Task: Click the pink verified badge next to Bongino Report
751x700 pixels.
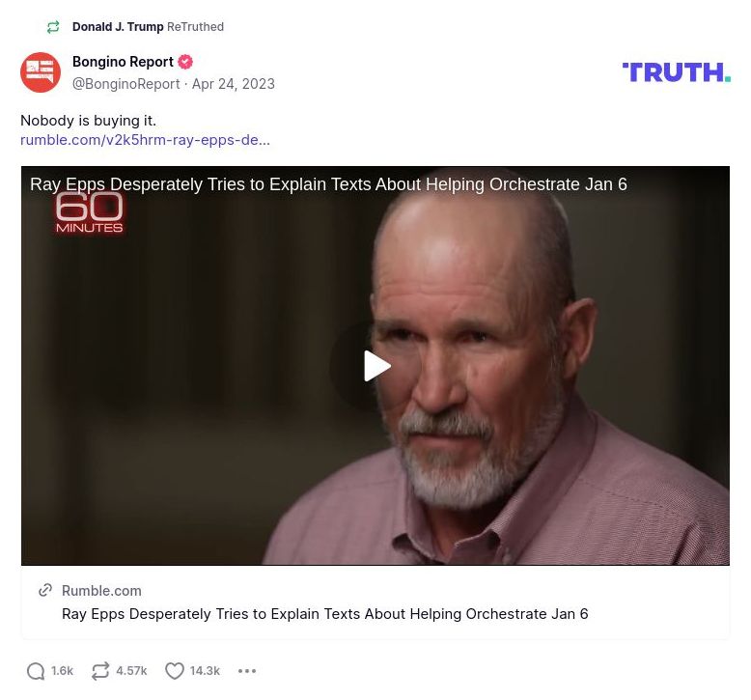Action: (185, 62)
